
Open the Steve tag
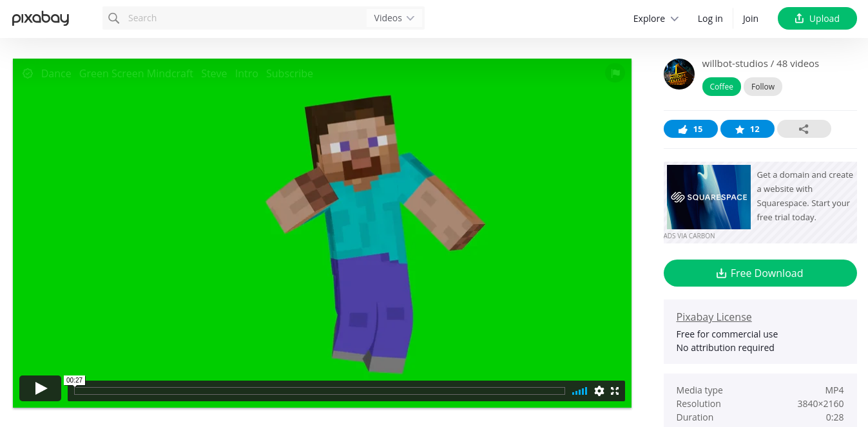tap(214, 73)
